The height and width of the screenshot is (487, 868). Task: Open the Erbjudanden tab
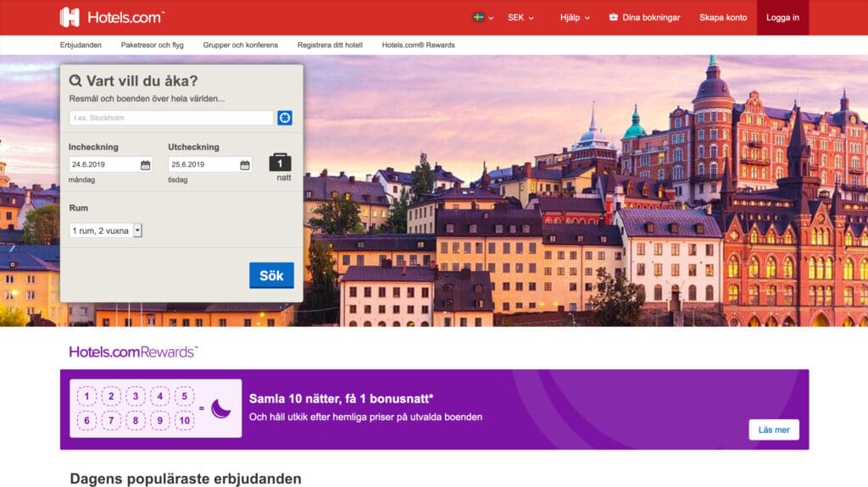coord(81,45)
